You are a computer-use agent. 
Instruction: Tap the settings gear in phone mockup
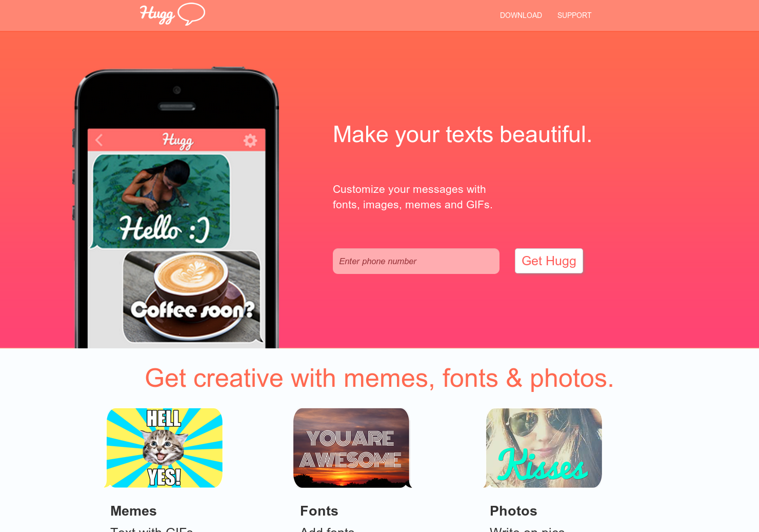(x=250, y=140)
